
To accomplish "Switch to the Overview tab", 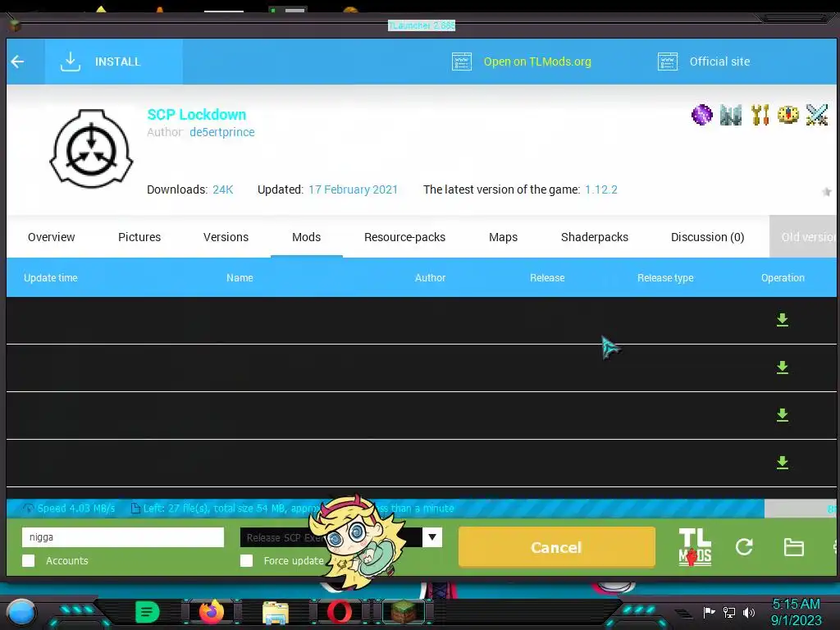I will (x=52, y=237).
